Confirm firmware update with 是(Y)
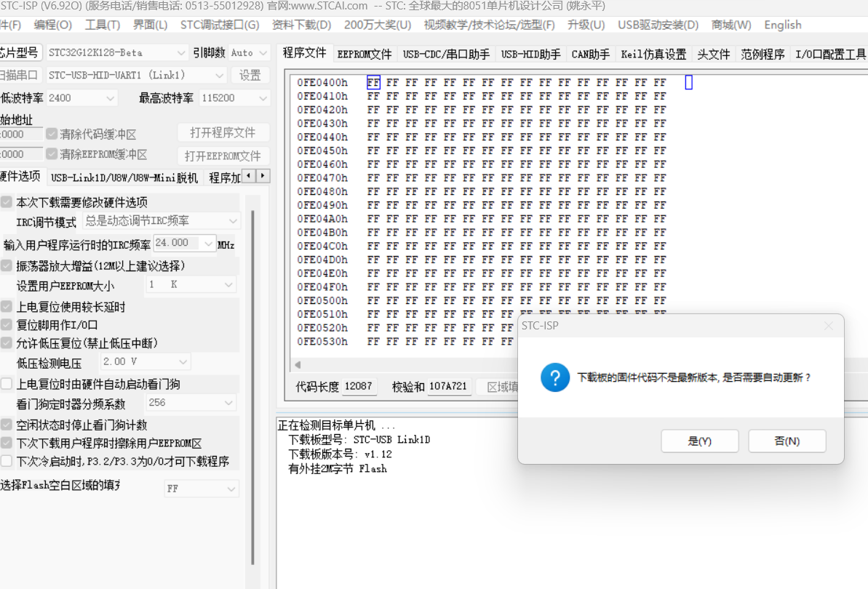The image size is (868, 589). point(700,441)
